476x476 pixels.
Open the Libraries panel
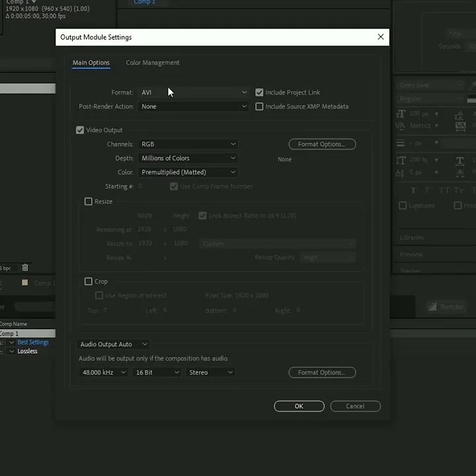point(411,237)
